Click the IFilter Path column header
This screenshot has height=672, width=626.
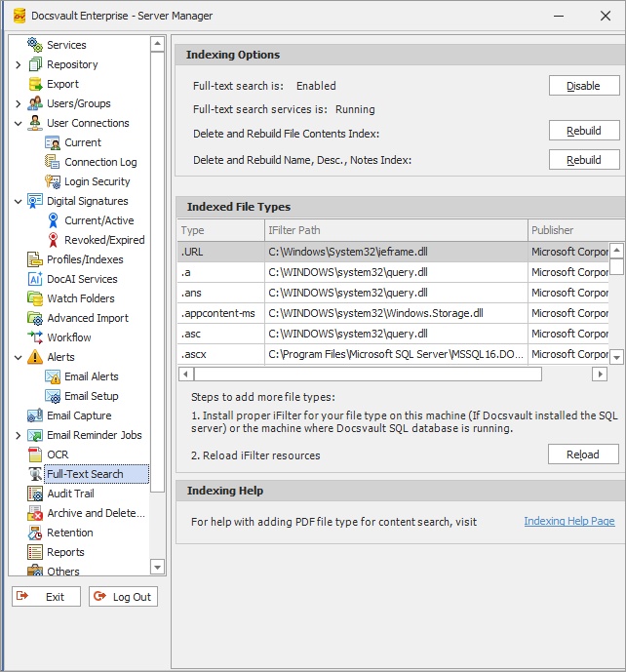pyautogui.click(x=396, y=230)
